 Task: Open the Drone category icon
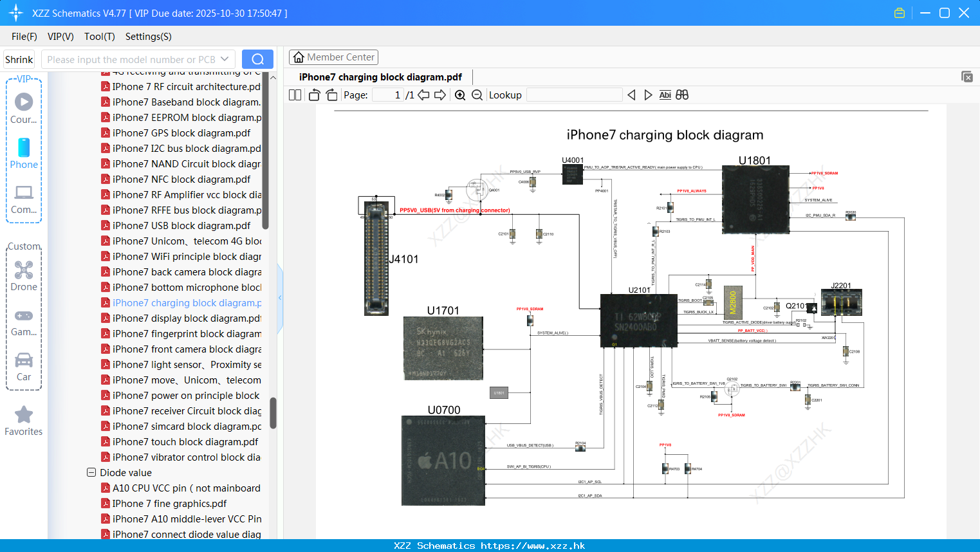click(x=24, y=275)
